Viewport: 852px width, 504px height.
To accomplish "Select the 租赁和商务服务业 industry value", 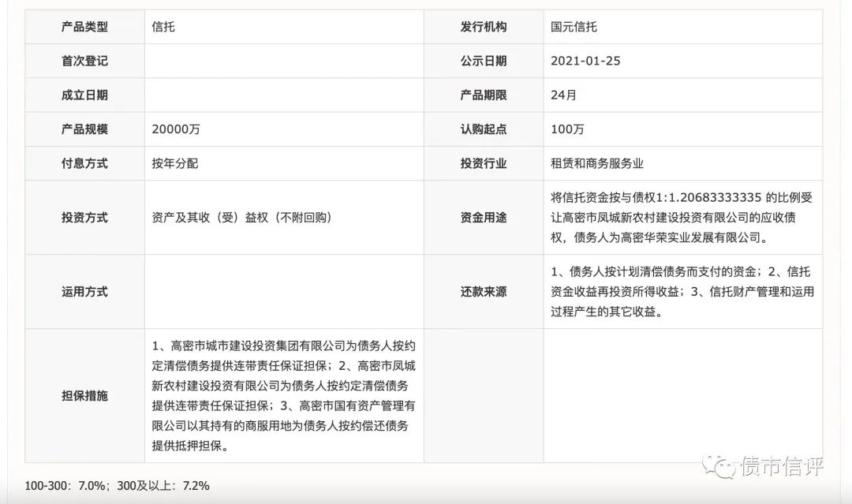I will 597,163.
